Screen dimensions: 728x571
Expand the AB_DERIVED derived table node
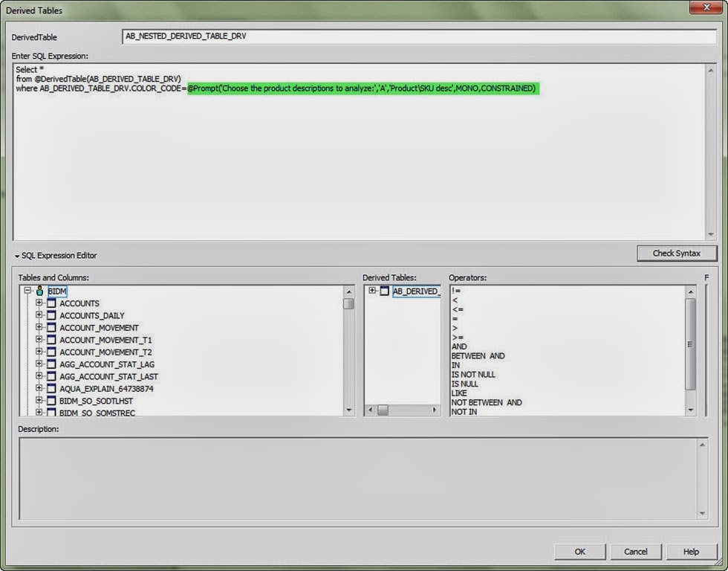(x=372, y=291)
